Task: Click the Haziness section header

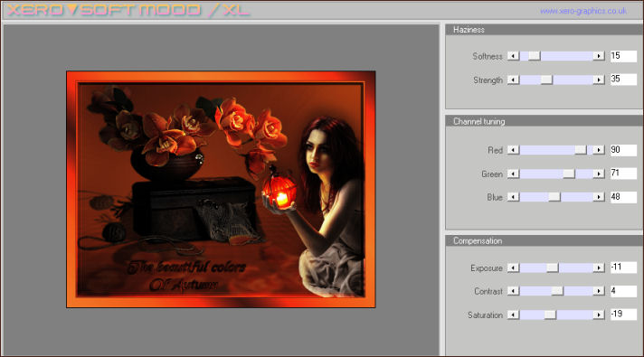Action: click(x=544, y=30)
